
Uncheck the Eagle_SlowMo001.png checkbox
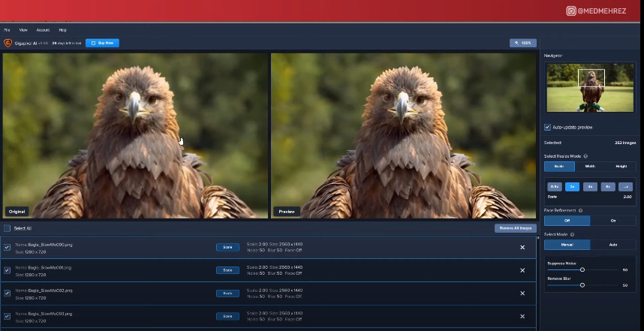pyautogui.click(x=8, y=270)
